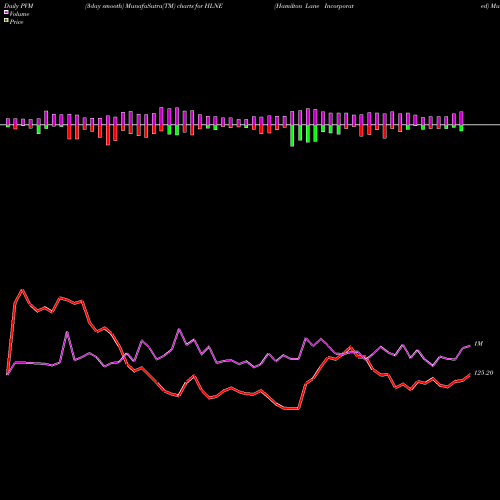Image resolution: width=500 pixels, height=500 pixels.
Task: Click the 'Price' legend label
Action: 16,22
